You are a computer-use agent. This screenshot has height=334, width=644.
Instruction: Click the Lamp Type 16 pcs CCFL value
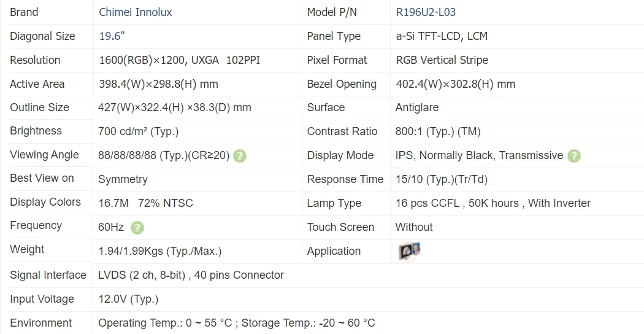[493, 203]
